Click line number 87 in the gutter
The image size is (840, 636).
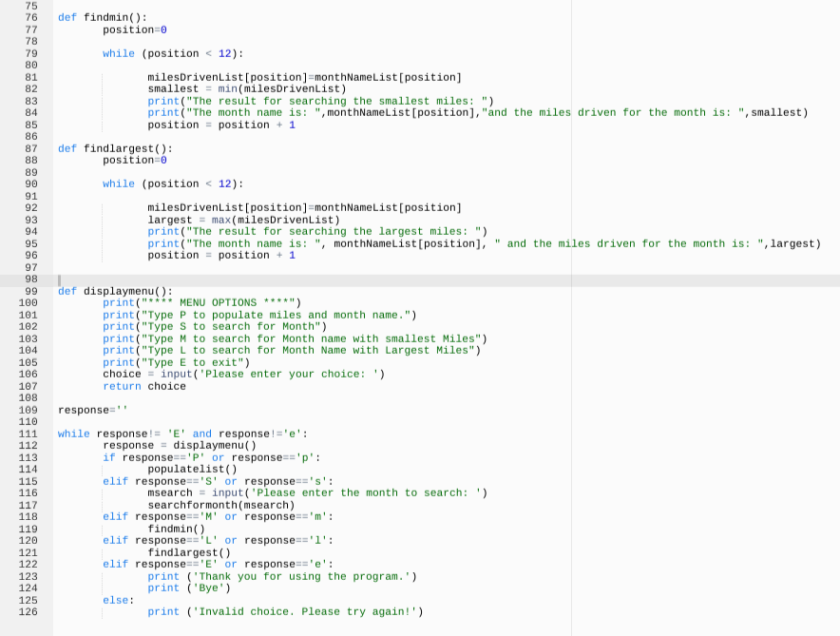(x=31, y=148)
